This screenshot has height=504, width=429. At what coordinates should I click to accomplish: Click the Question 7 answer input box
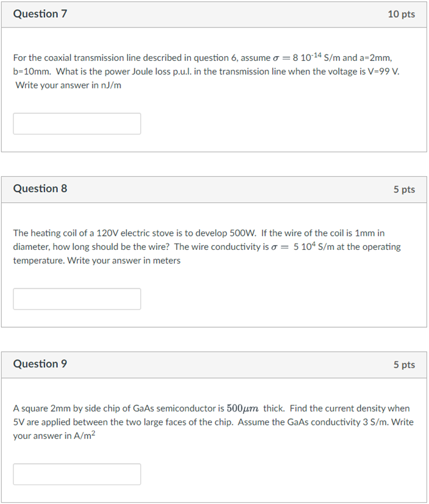[77, 124]
